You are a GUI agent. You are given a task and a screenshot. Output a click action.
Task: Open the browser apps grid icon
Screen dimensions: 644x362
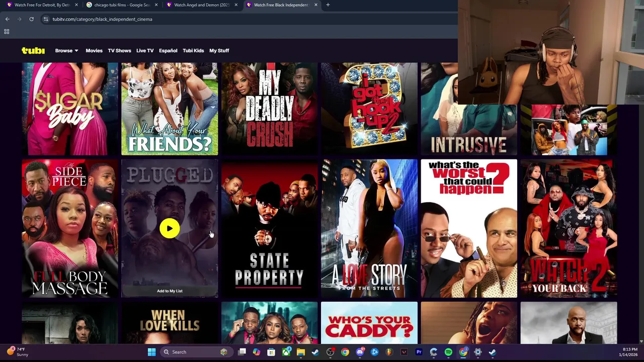[x=7, y=32]
